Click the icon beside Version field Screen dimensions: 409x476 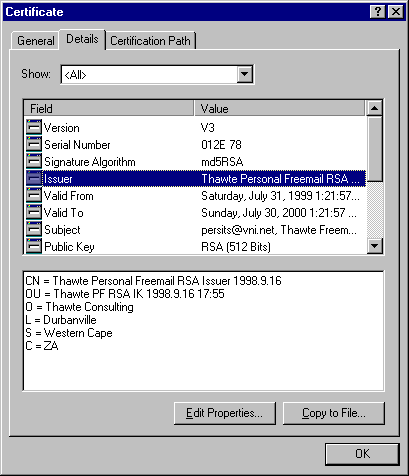[x=34, y=127]
